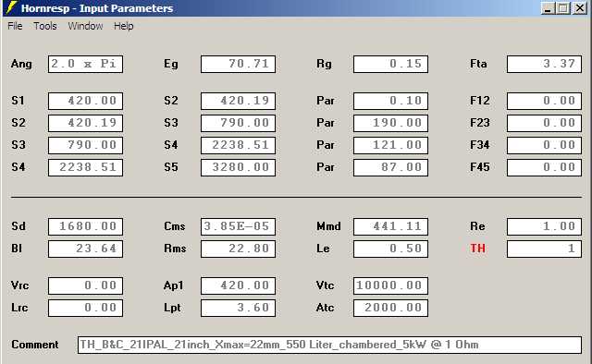Select the S5 field showing 3280.00
The image size is (592, 364).
tap(239, 167)
